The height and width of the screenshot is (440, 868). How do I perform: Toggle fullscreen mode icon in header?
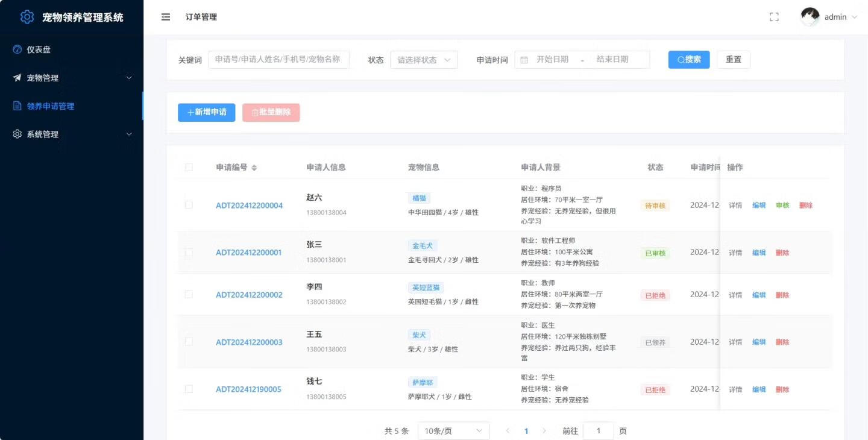774,17
